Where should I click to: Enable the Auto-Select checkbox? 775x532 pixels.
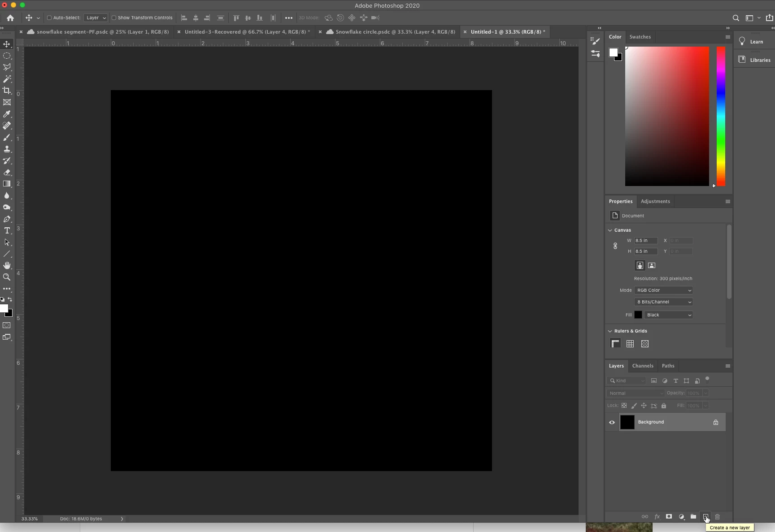coord(49,18)
